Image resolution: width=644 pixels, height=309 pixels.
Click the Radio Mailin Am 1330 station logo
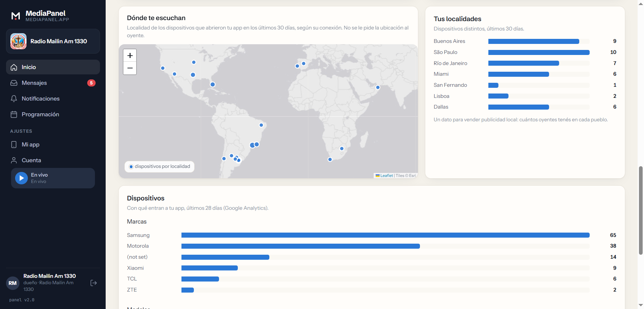pyautogui.click(x=18, y=41)
